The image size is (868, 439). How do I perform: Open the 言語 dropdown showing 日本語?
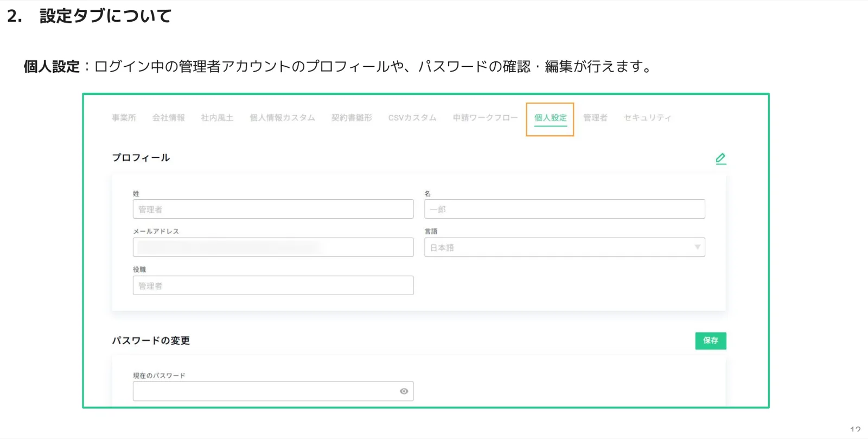(x=564, y=247)
